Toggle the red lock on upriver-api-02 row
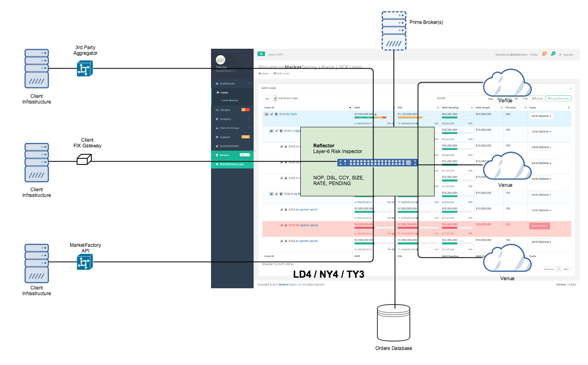This screenshot has width=588, height=365. 281,225
